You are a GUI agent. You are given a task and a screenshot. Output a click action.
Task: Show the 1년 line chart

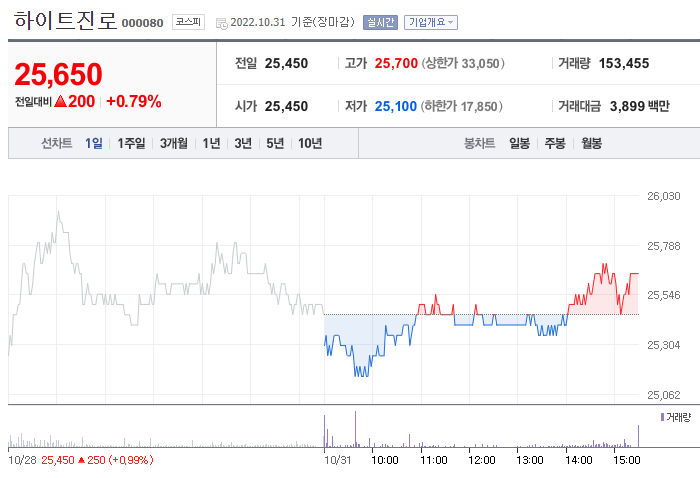[x=211, y=143]
